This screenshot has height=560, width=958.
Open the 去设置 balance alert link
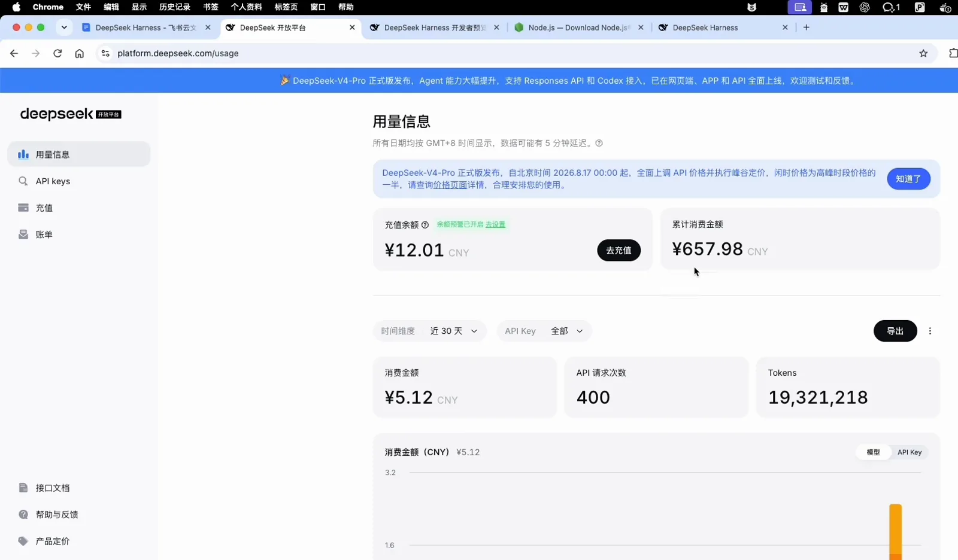[x=495, y=224]
